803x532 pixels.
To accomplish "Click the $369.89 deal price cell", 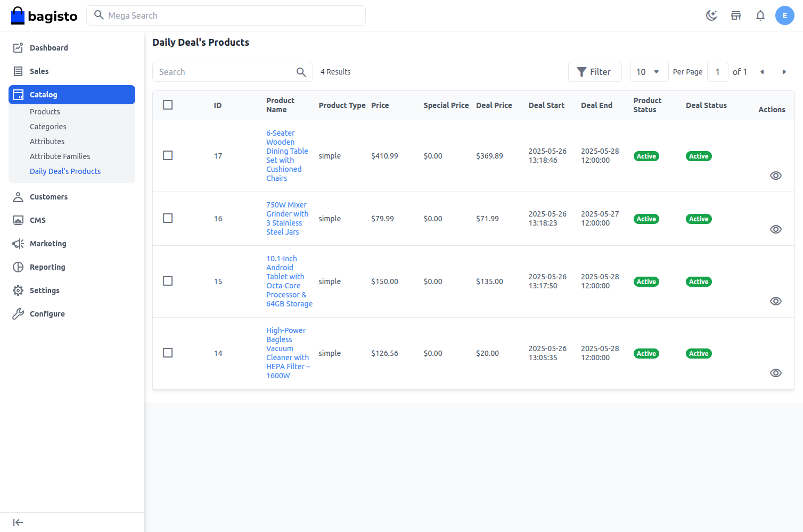I will click(489, 156).
